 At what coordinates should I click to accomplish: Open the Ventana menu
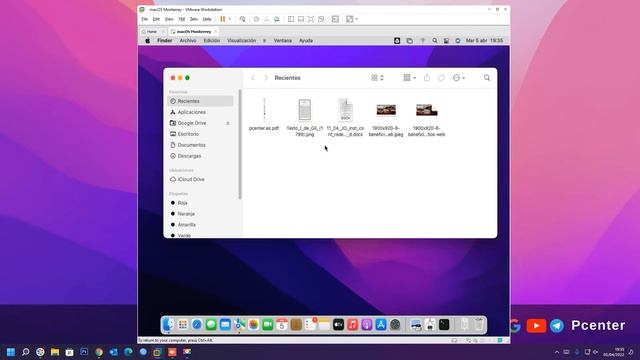coord(282,40)
